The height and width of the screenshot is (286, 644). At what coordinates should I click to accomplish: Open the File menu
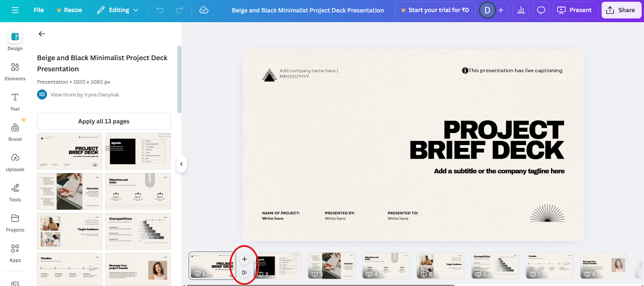(39, 10)
